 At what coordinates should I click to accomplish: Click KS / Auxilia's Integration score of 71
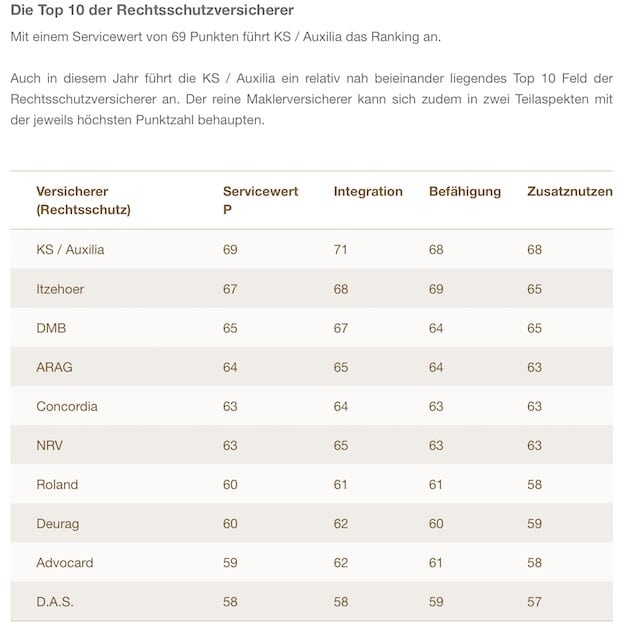coord(340,249)
